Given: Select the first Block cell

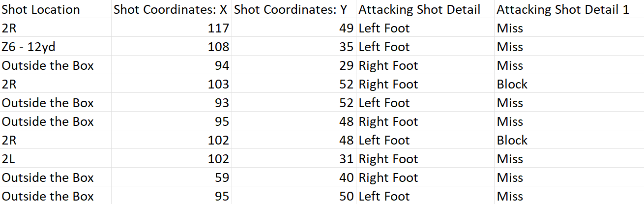Looking at the screenshot, I should [569, 84].
